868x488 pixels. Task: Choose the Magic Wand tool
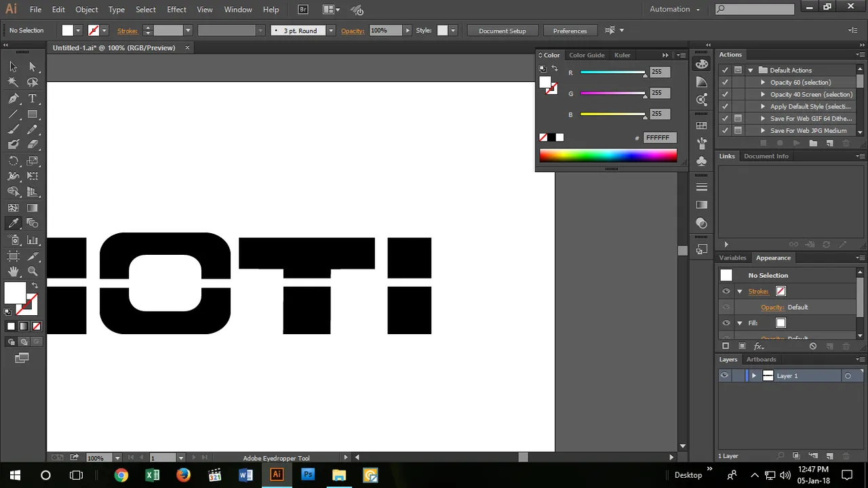click(13, 82)
